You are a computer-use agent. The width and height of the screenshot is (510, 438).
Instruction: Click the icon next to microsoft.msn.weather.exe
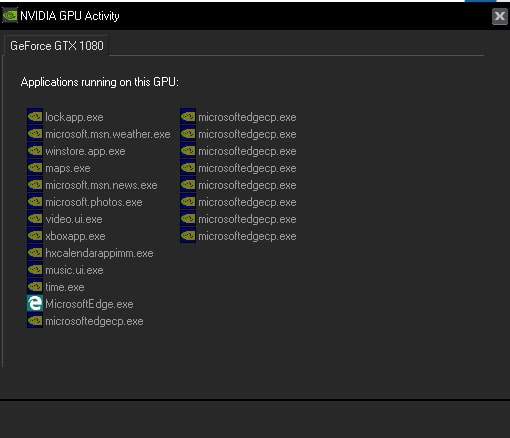[35, 134]
